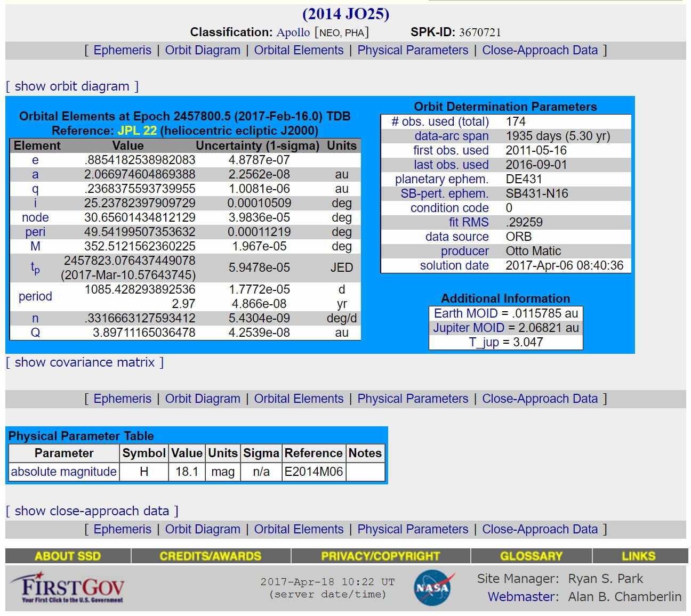Open Orbit Diagram in the bottom navigation bar

(203, 529)
